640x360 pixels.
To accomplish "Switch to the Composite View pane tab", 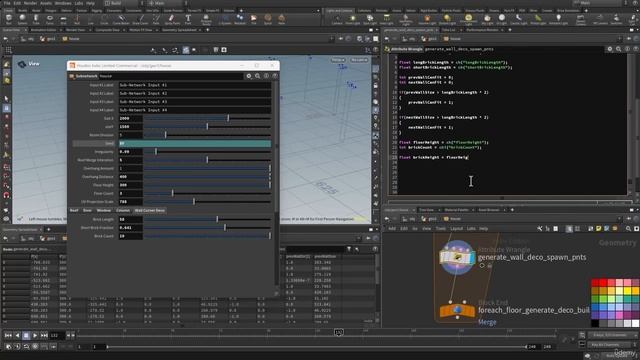I will (x=107, y=30).
